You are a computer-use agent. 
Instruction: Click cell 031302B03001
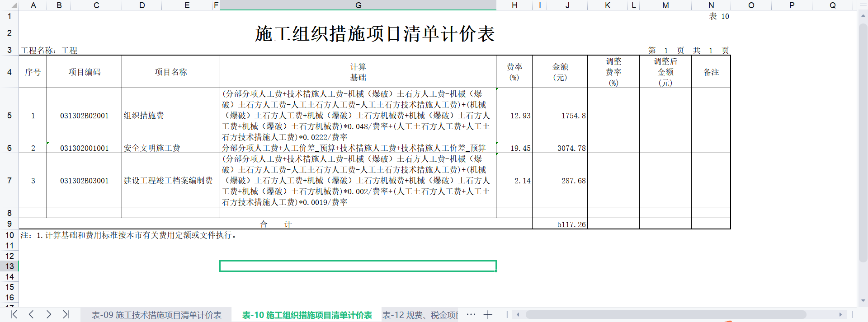click(x=85, y=181)
